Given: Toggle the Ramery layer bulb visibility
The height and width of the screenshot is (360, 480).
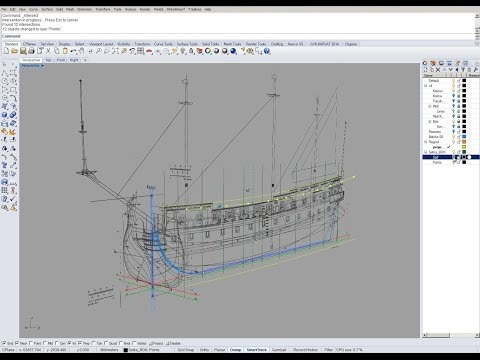Looking at the screenshot, I should coord(454,132).
